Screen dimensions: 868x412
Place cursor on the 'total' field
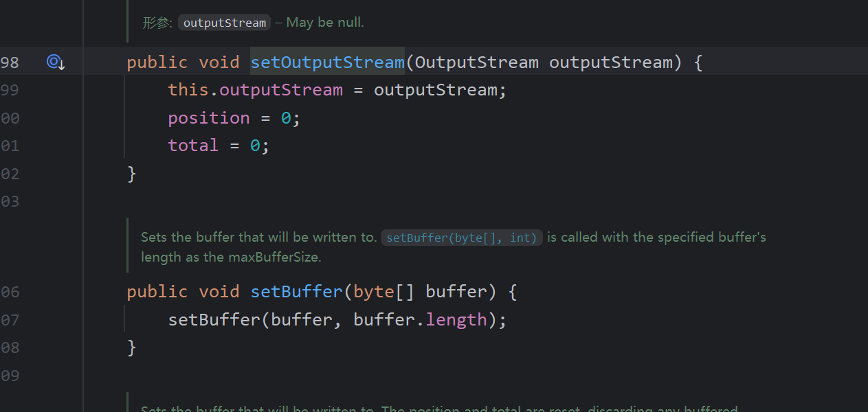[x=192, y=146]
